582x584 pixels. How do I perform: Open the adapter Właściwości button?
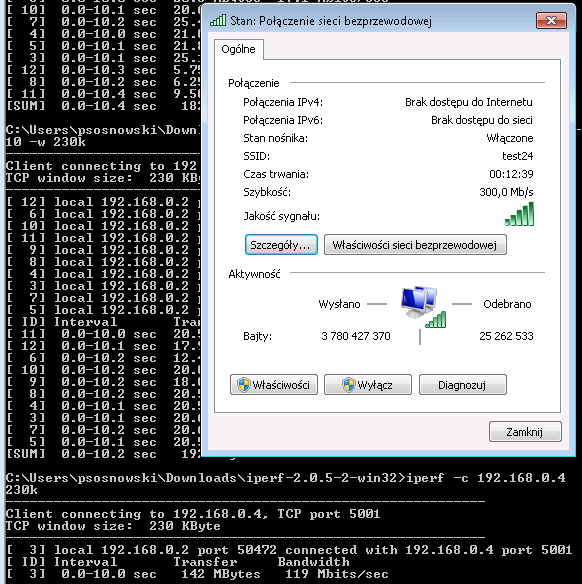(274, 385)
